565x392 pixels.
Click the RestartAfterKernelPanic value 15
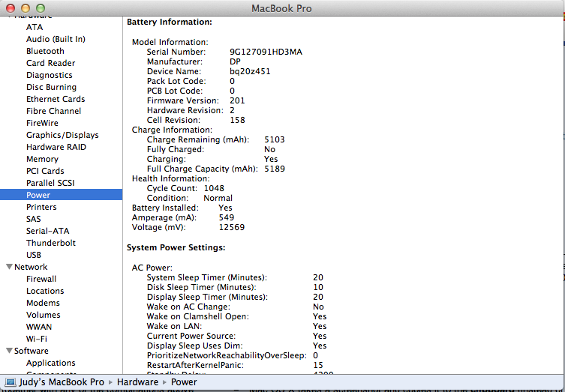[x=318, y=365]
